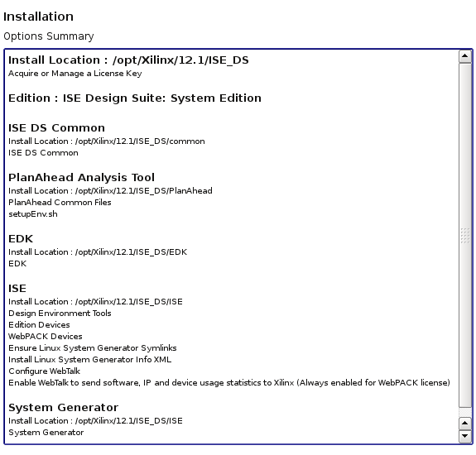Image resolution: width=476 pixels, height=455 pixels.
Task: Select the Design Environment Tools entry
Action: click(x=60, y=314)
